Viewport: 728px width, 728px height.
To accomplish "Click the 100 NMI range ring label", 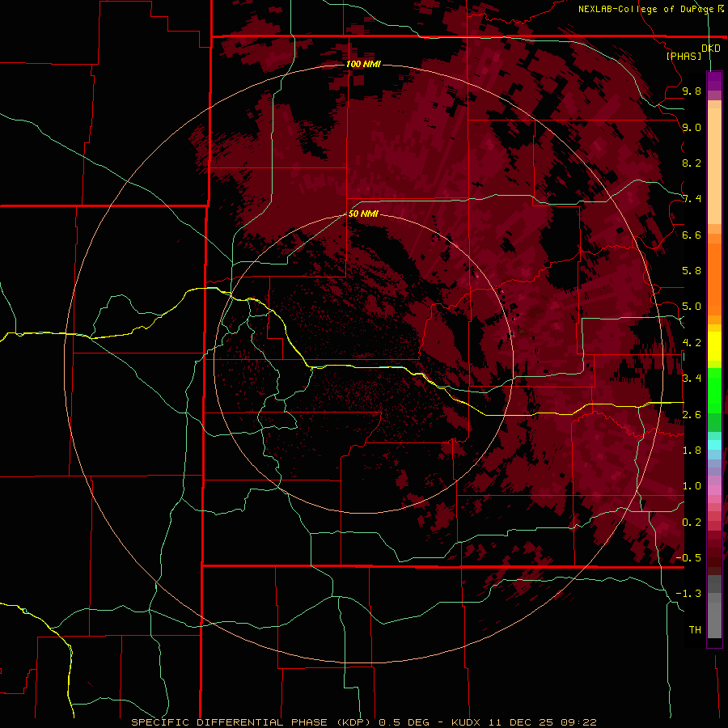I will point(363,64).
